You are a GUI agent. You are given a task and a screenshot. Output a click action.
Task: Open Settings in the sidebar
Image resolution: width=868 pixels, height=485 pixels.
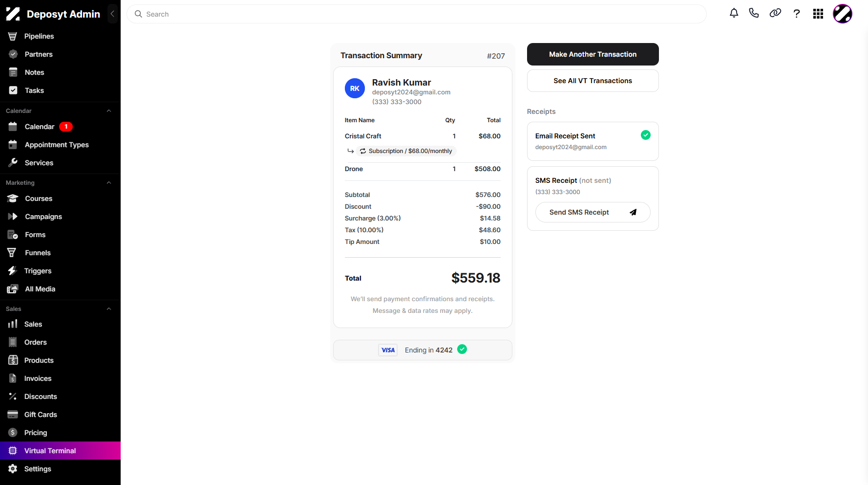tap(60, 469)
